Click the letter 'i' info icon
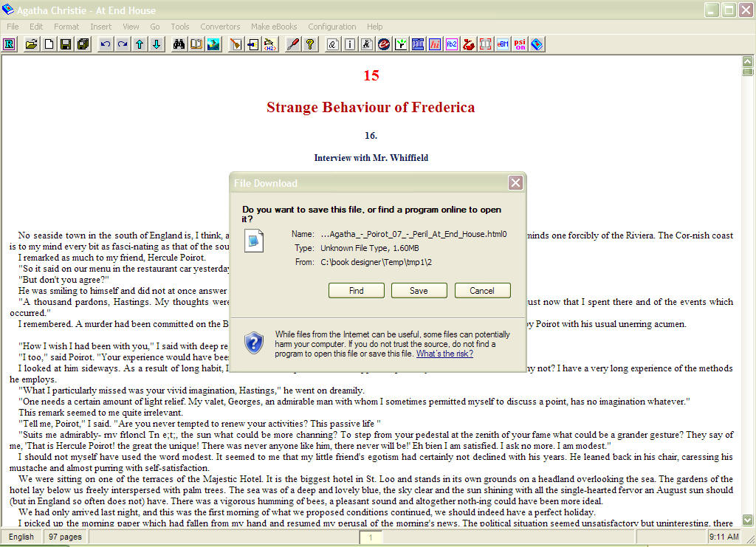Screen dimensions: 756x547 [x=350, y=45]
